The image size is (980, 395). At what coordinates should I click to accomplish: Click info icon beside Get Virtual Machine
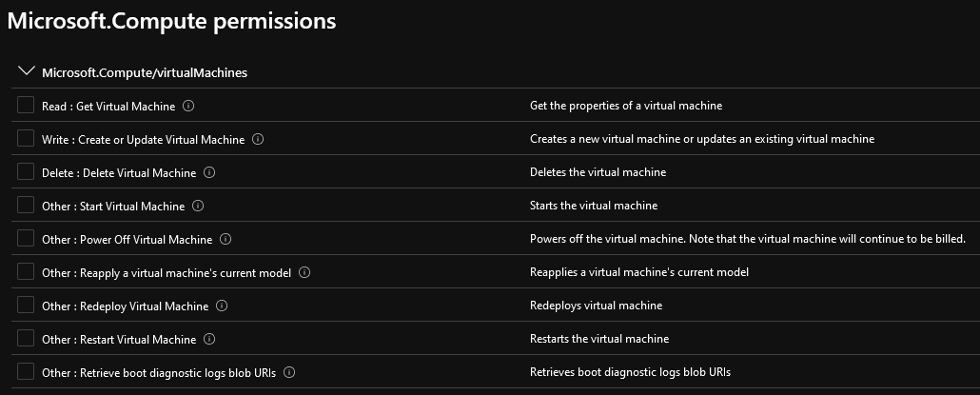point(188,106)
